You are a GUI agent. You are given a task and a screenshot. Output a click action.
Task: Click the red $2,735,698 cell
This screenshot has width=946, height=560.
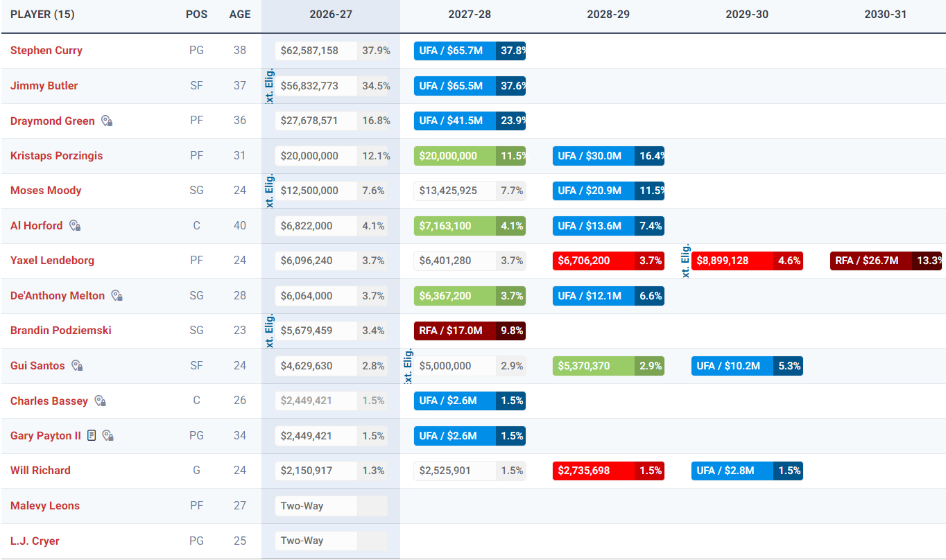[x=608, y=471]
